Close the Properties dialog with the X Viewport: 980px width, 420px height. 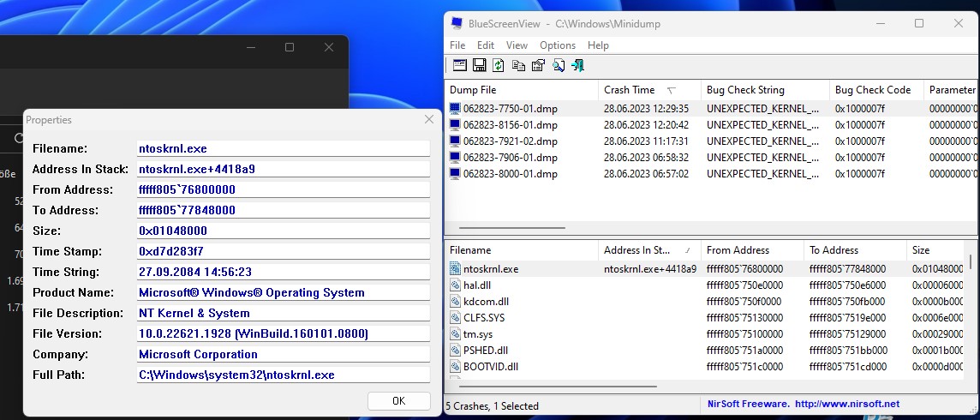[428, 119]
